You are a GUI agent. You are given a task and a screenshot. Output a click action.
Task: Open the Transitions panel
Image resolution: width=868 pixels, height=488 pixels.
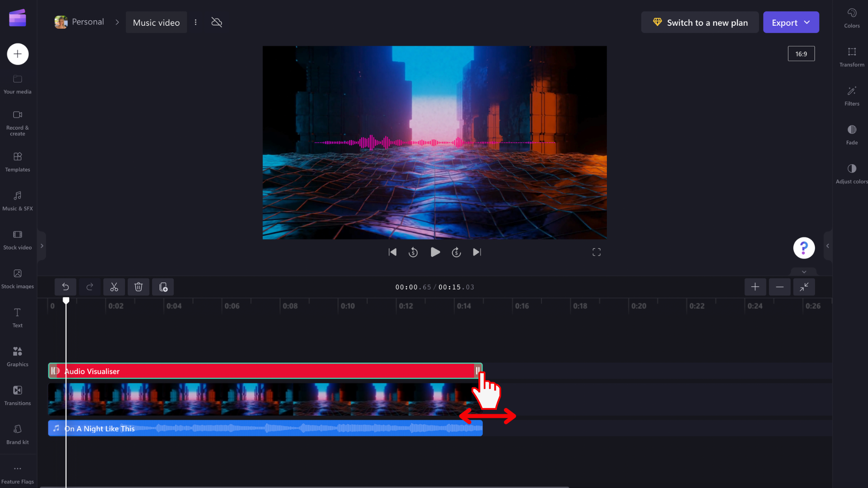point(17,394)
